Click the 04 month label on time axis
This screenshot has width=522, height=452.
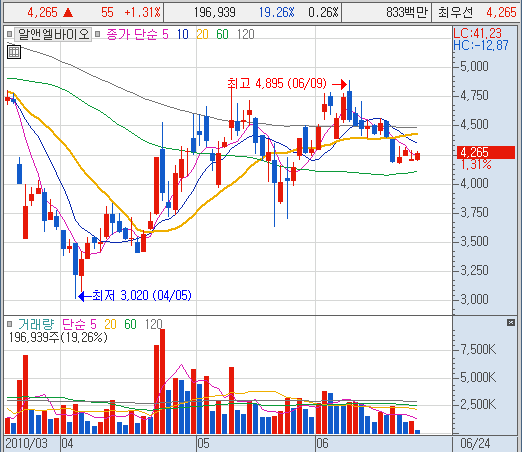(67, 444)
